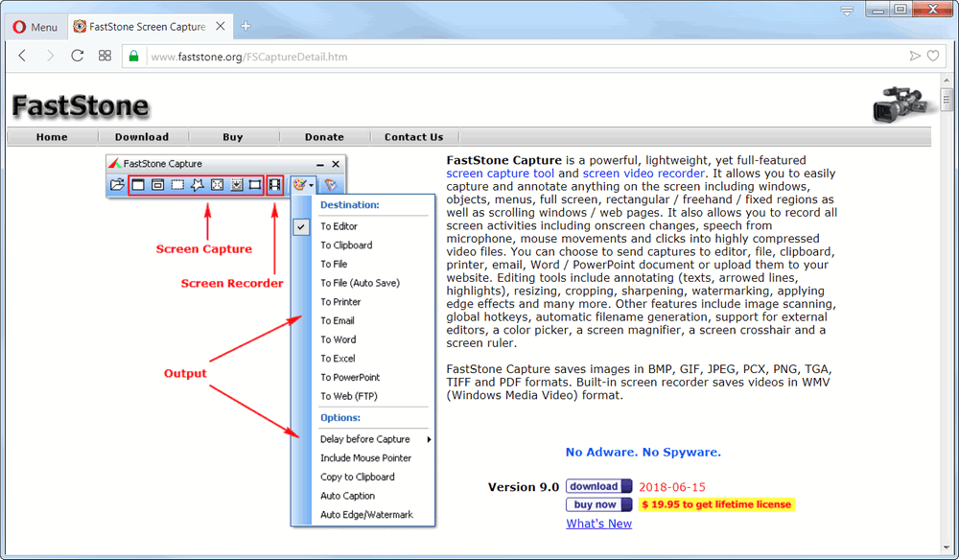959x560 pixels.
Task: Follow the screen video recorder link
Action: pyautogui.click(x=643, y=174)
